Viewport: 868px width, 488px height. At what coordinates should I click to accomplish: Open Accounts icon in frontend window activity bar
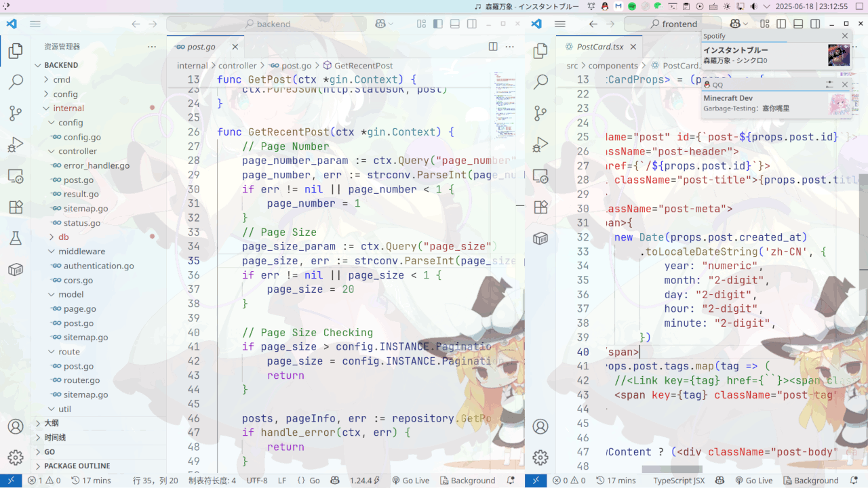click(540, 427)
